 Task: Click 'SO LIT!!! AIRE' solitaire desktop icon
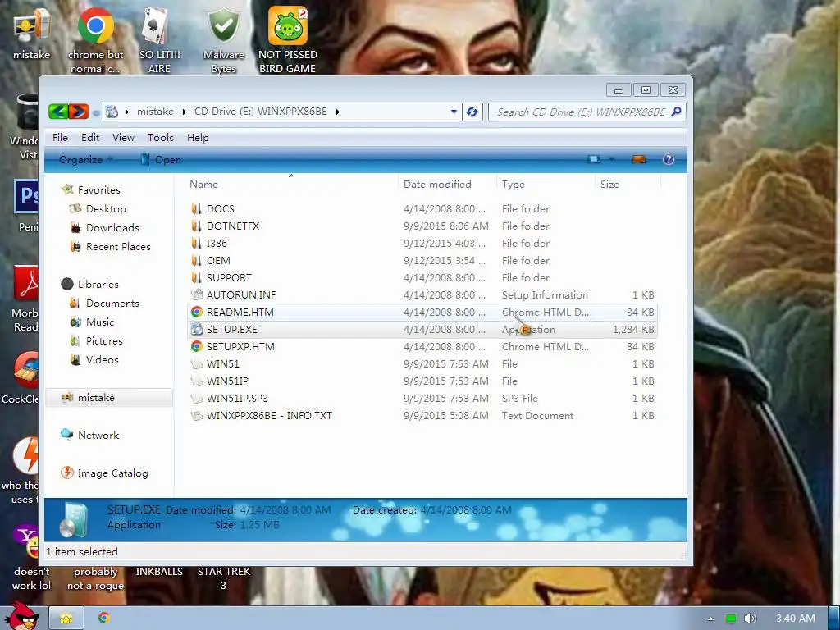[159, 41]
